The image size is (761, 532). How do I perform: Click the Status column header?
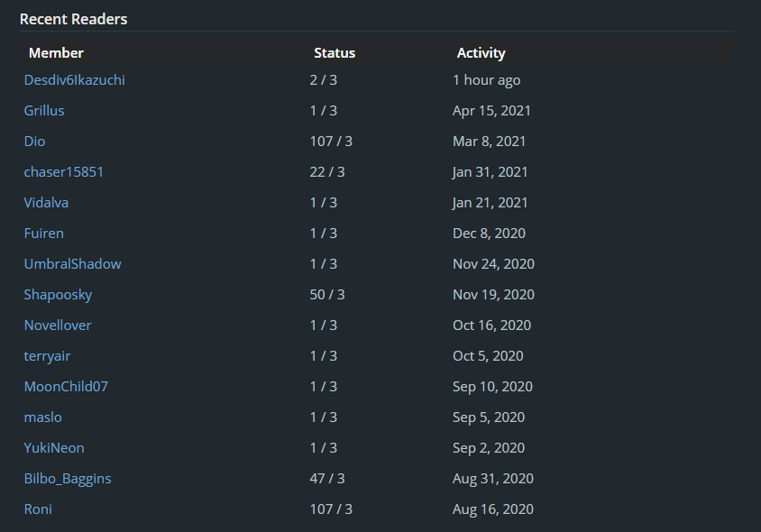click(335, 53)
